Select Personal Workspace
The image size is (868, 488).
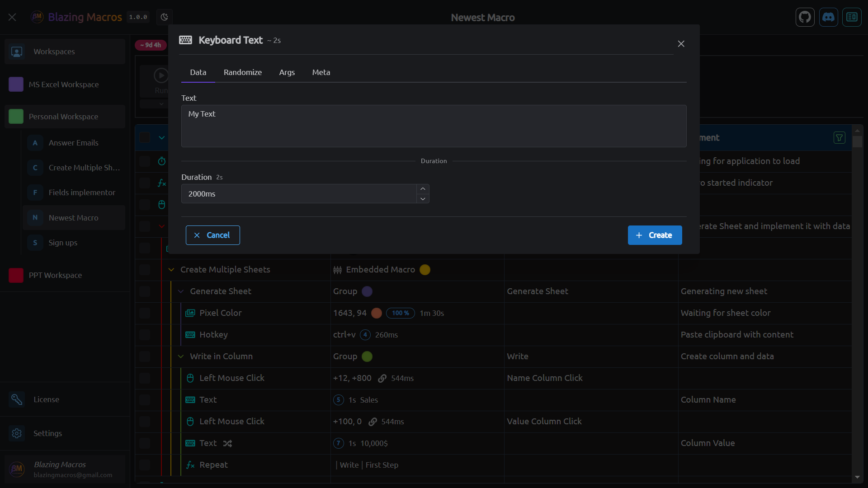[65, 117]
